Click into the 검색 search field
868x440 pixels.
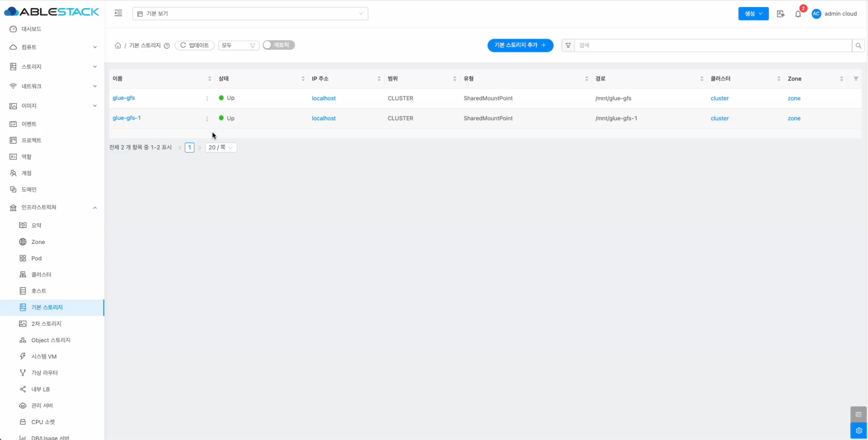pos(713,46)
